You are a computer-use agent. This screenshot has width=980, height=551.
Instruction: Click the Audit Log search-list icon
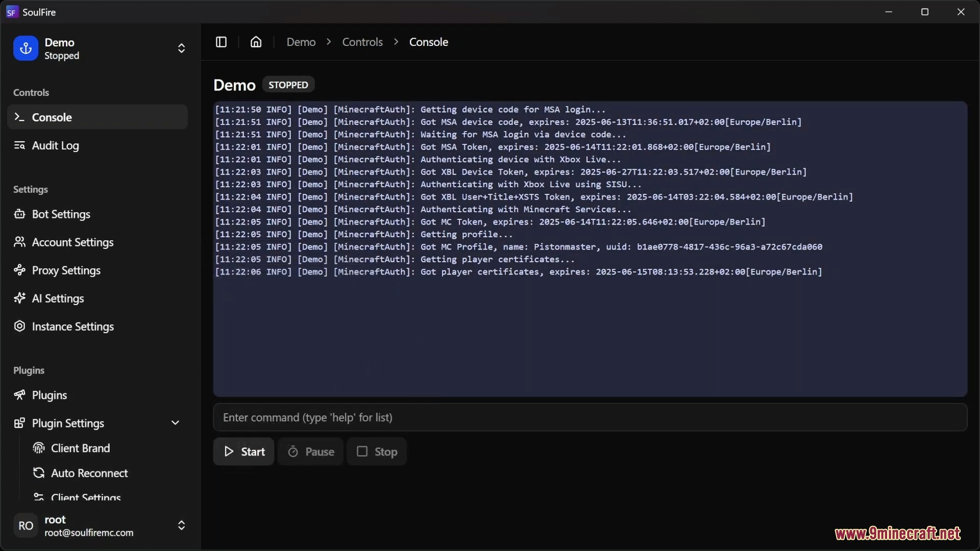pos(19,145)
